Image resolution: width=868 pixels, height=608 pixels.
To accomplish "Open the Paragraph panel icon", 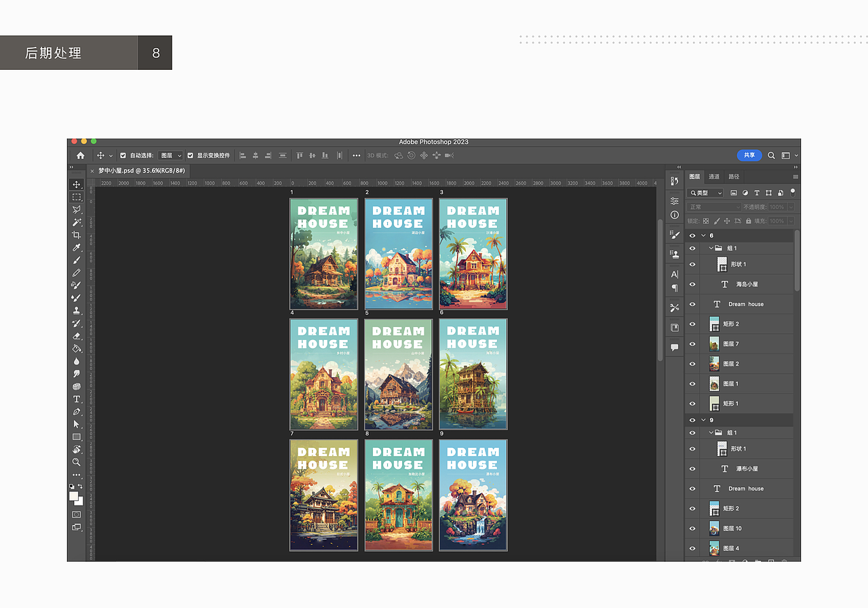I will coord(674,288).
